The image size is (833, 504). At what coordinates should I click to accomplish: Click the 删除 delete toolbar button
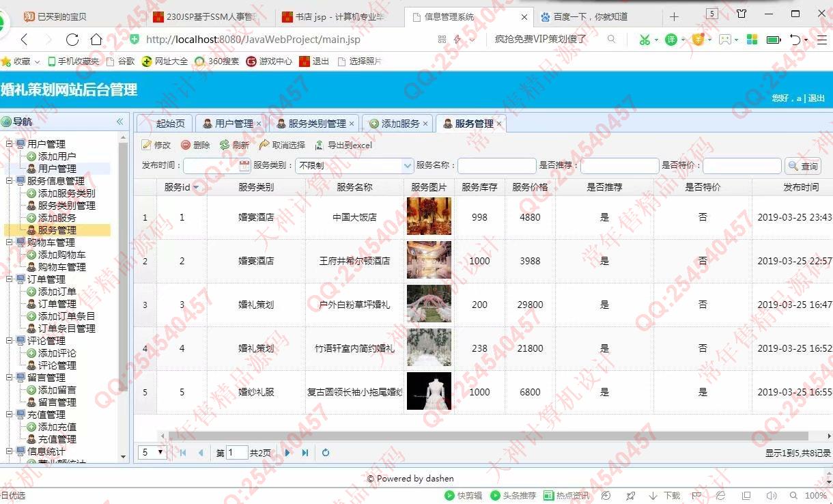tap(195, 145)
